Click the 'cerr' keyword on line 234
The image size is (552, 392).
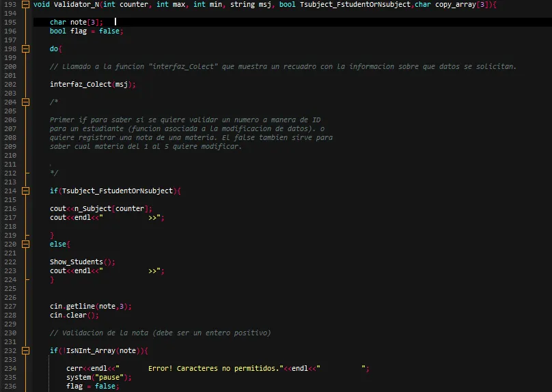pos(74,368)
